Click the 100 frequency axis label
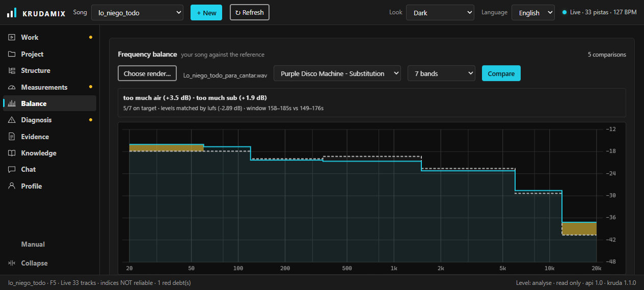 click(238, 268)
